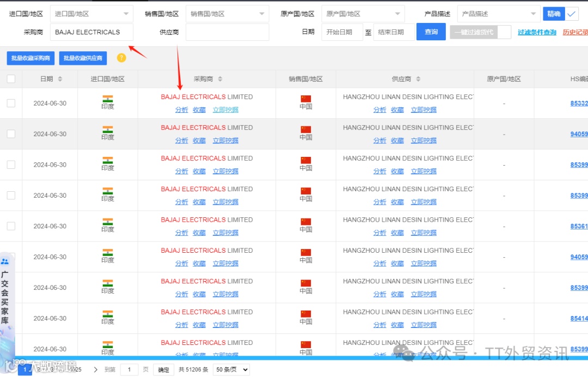The height and width of the screenshot is (377, 588).
Task: Open the 50 条/页 page size selector
Action: click(232, 369)
